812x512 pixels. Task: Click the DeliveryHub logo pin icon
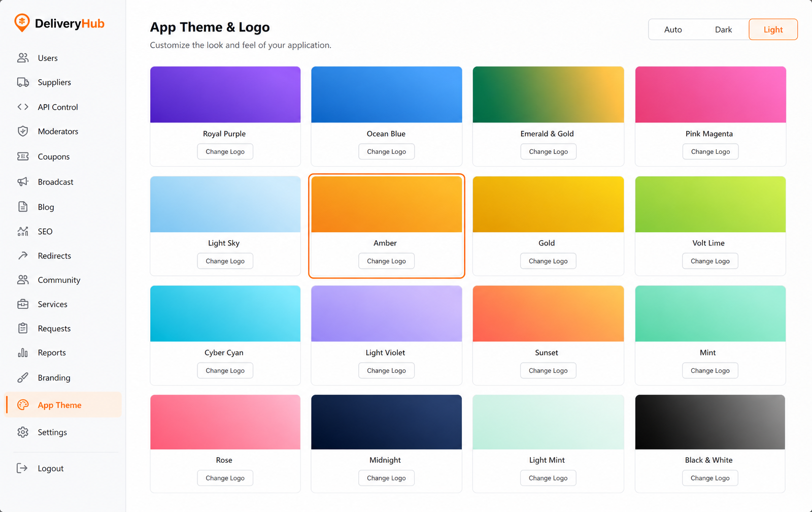tap(22, 23)
